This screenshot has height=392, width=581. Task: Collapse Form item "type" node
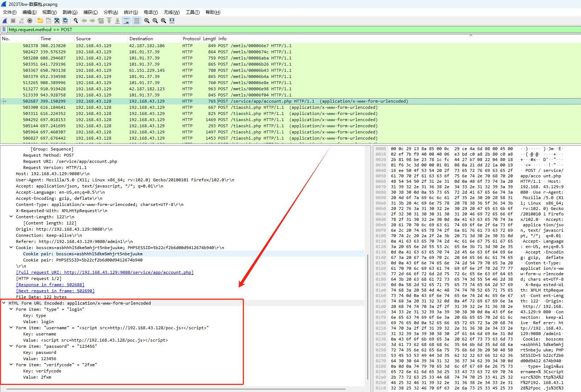click(x=11, y=309)
